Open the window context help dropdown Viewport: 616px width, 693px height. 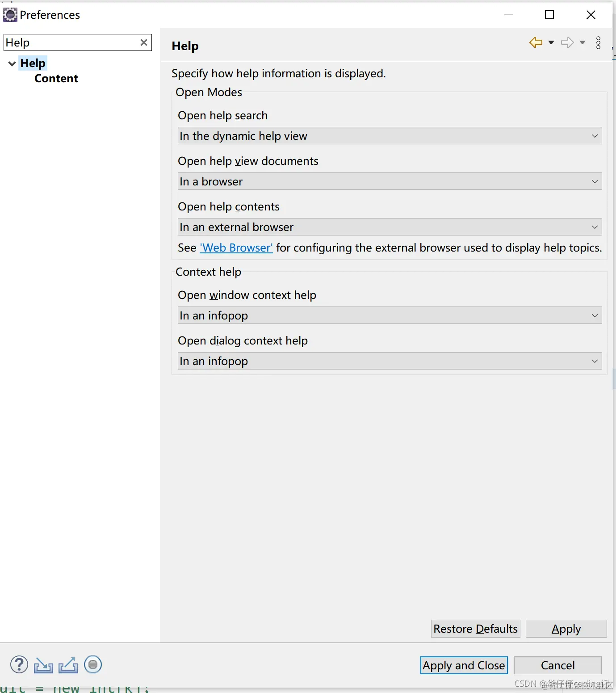pyautogui.click(x=390, y=315)
